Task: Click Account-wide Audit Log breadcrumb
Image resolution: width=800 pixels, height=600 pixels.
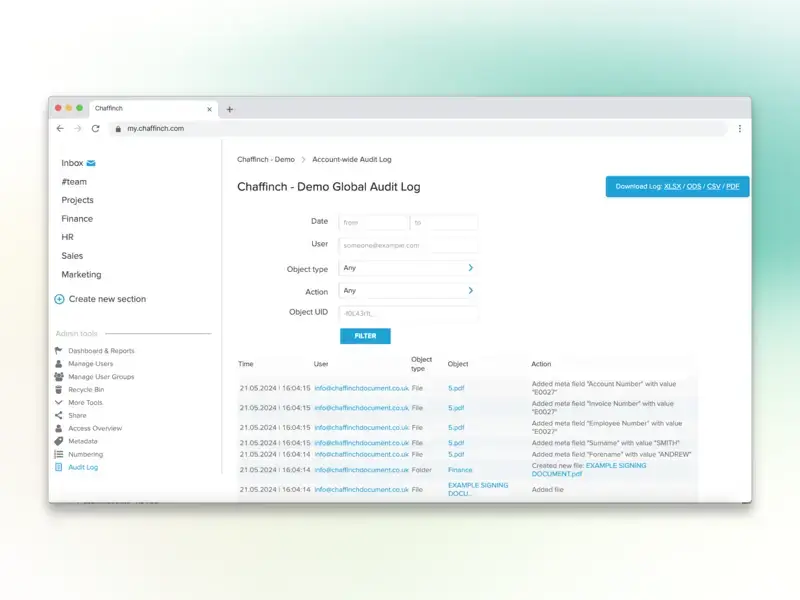Action: point(352,160)
